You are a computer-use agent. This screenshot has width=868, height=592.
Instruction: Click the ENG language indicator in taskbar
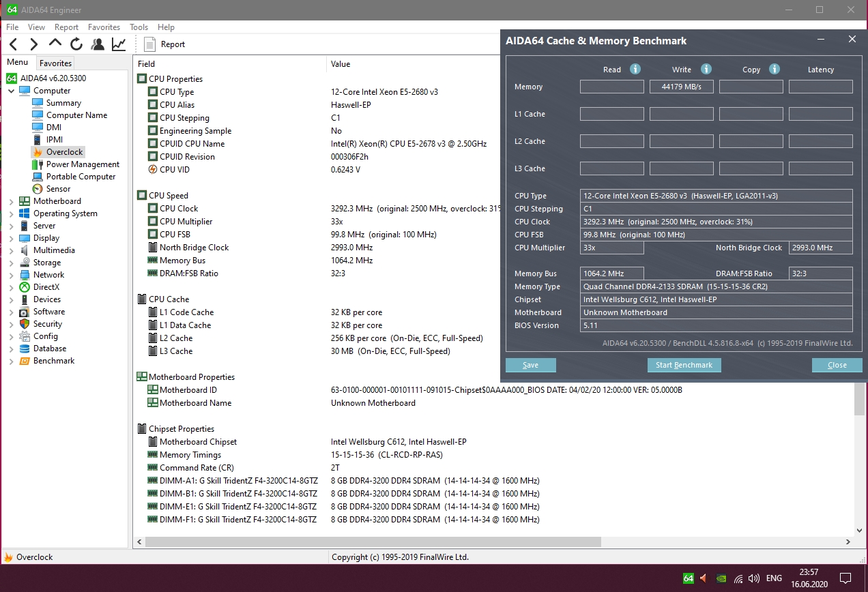pos(774,578)
